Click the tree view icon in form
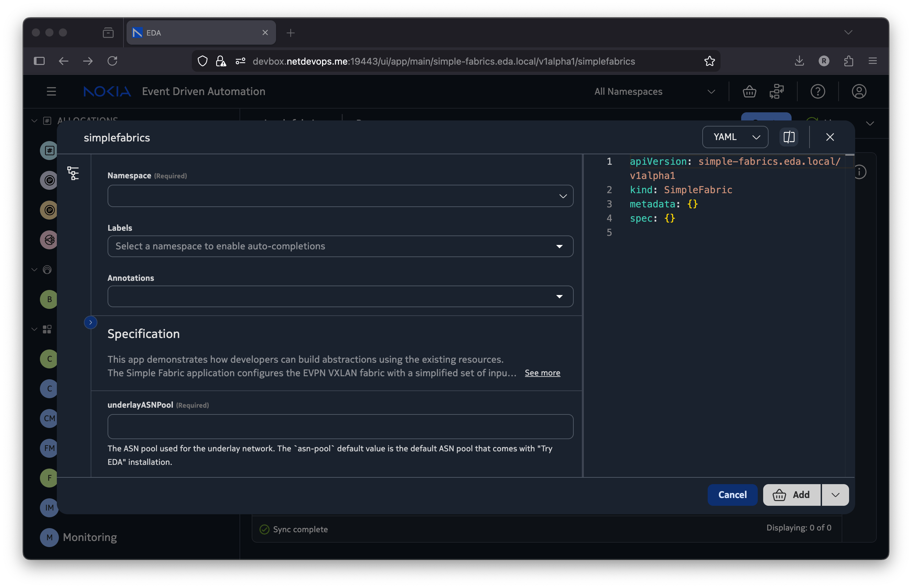This screenshot has height=588, width=912. [x=73, y=173]
